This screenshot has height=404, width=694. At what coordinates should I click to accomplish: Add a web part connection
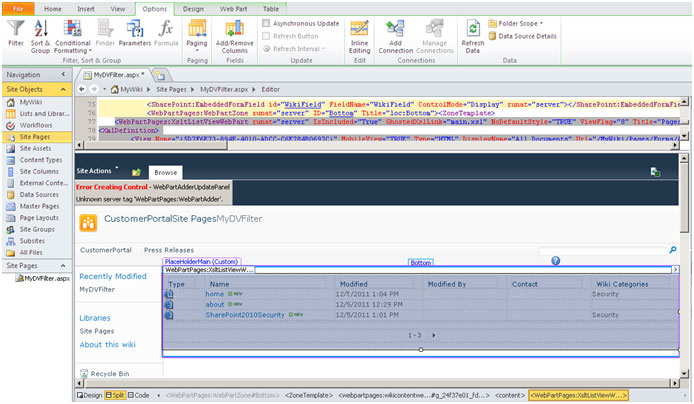click(395, 37)
